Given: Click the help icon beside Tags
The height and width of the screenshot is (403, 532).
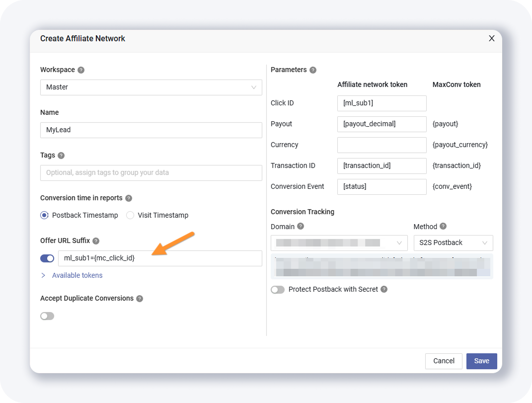Looking at the screenshot, I should 61,156.
